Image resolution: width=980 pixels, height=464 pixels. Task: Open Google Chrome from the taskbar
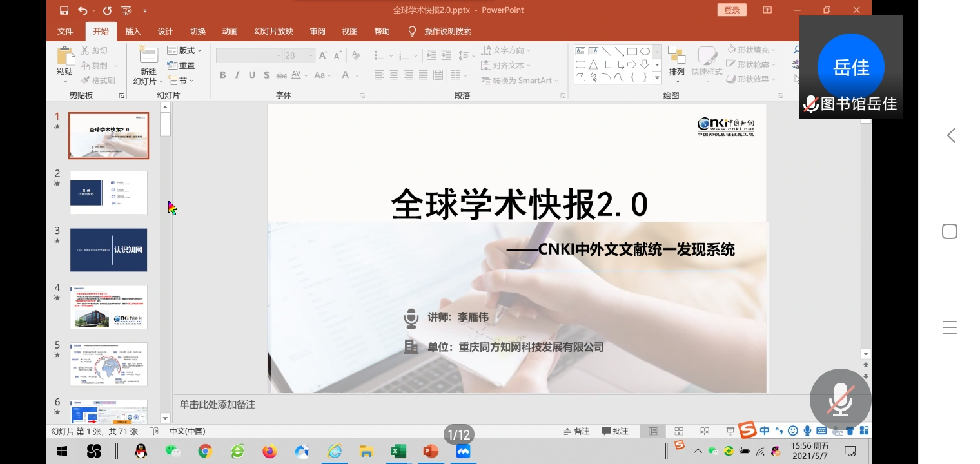205,451
